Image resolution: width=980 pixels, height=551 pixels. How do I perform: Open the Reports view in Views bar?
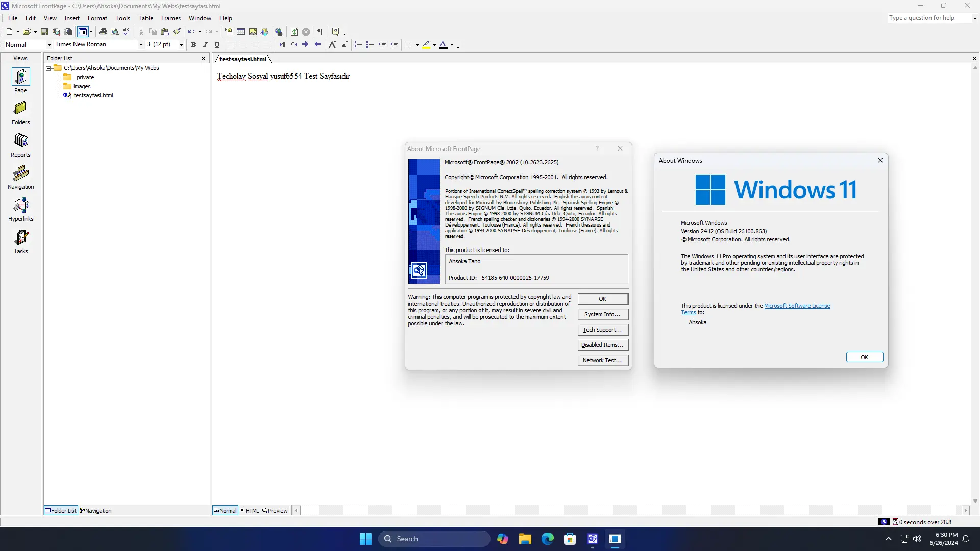point(20,145)
